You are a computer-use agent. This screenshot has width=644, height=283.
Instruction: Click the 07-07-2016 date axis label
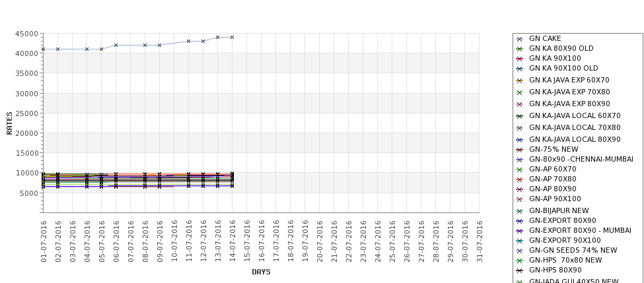131,241
